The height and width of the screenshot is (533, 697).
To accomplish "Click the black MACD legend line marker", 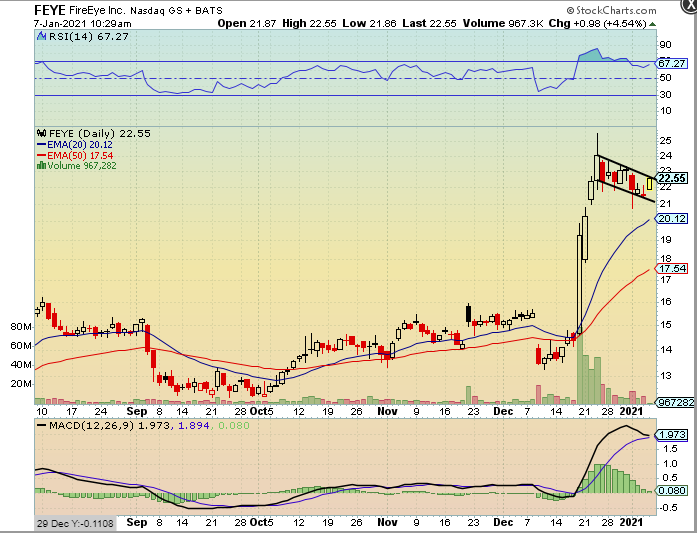I will [42, 425].
